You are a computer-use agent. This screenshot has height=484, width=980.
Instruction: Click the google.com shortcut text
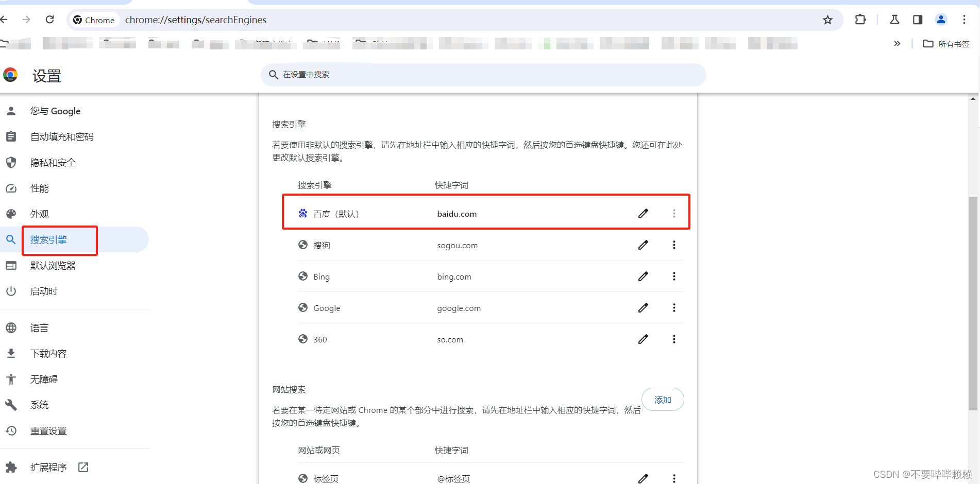coord(459,308)
